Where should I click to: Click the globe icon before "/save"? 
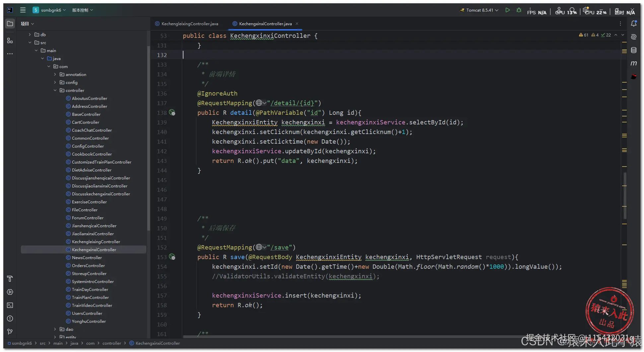coord(259,247)
